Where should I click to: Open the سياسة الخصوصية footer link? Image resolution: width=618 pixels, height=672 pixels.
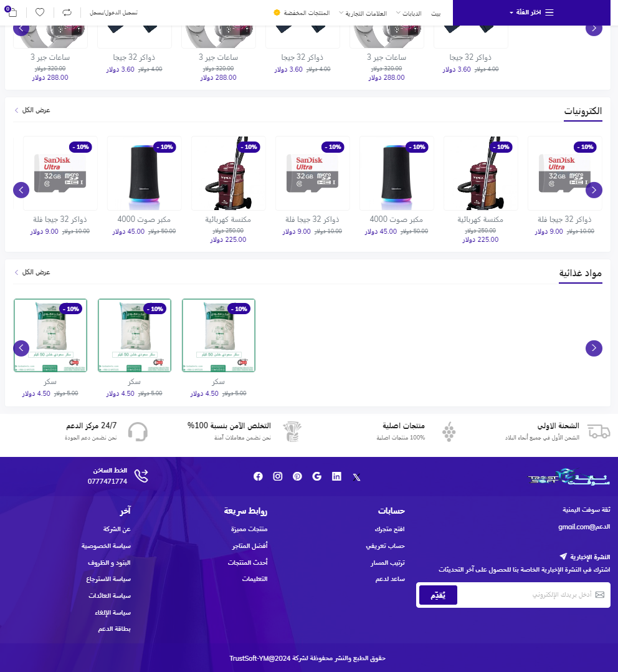(x=106, y=545)
